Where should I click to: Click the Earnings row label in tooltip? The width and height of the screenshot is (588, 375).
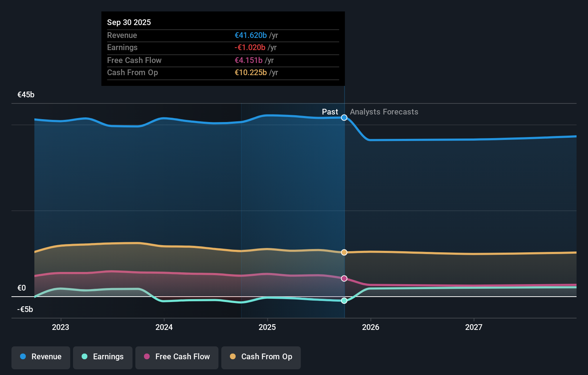pyautogui.click(x=122, y=48)
